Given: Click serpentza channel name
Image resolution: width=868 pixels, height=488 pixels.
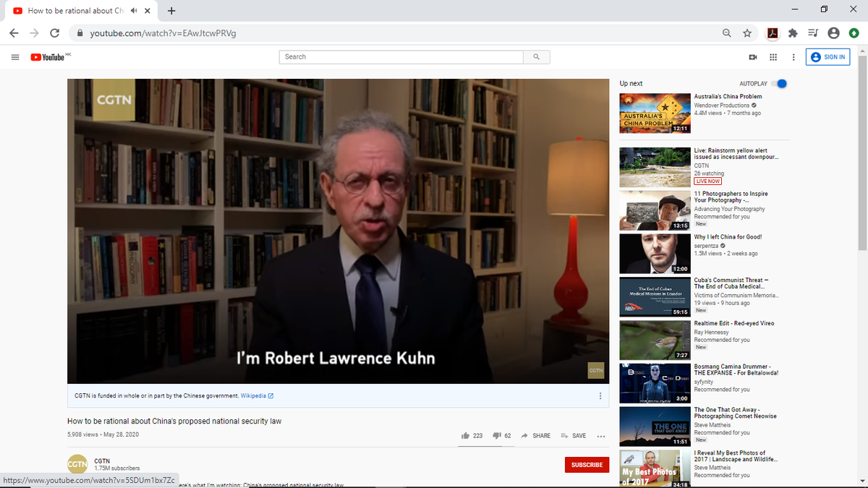Looking at the screenshot, I should (x=707, y=246).
